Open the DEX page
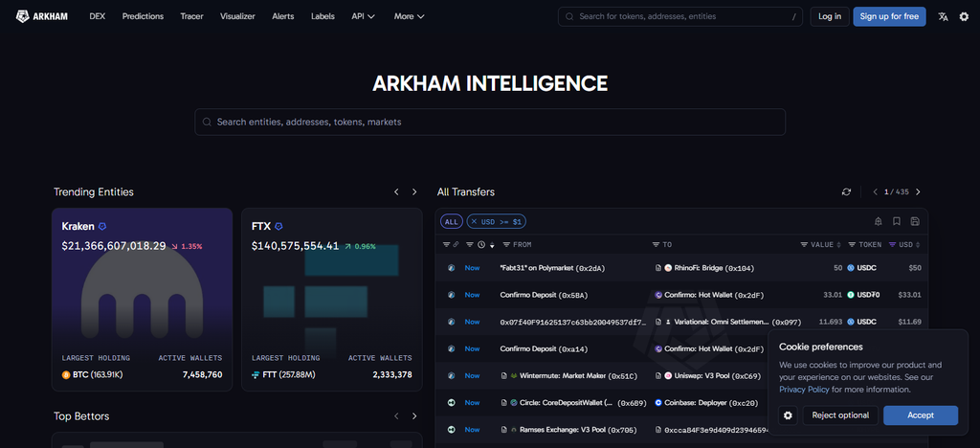 (97, 16)
